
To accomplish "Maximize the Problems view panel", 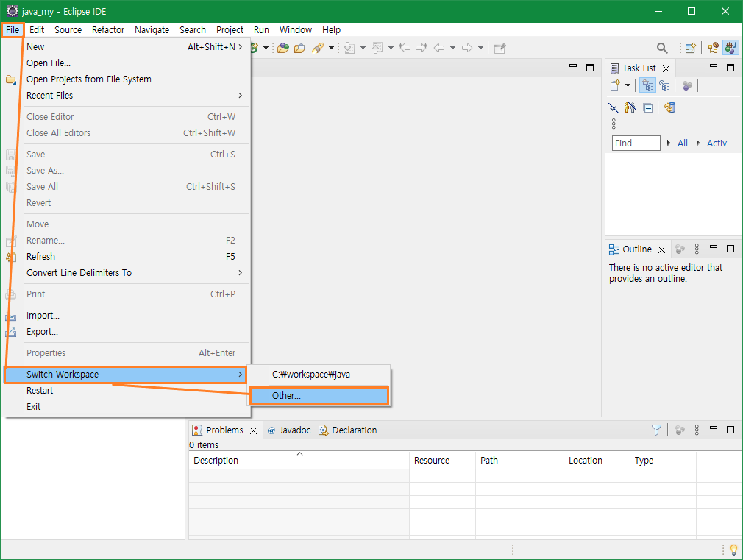I will (x=730, y=430).
